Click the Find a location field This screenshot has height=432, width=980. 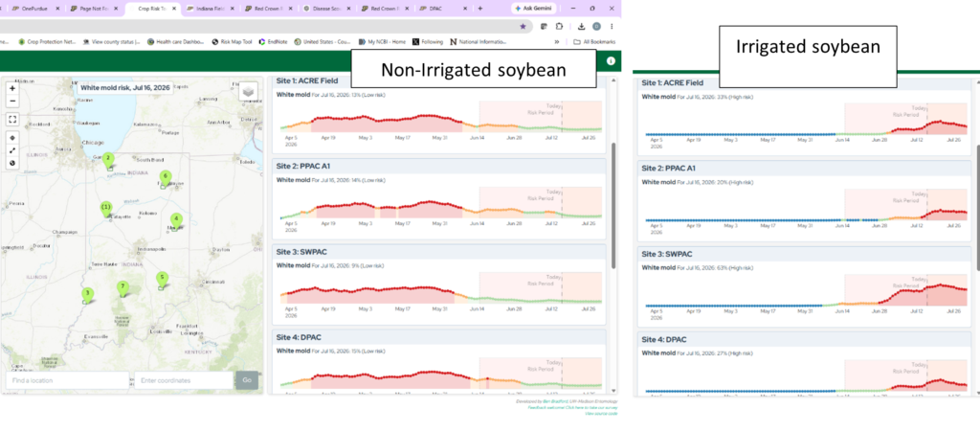pyautogui.click(x=69, y=380)
